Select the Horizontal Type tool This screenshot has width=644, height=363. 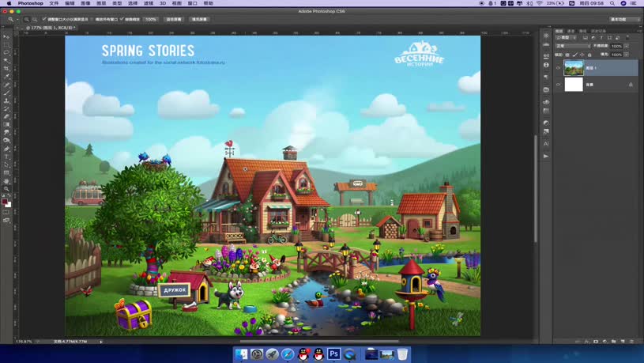coord(6,157)
